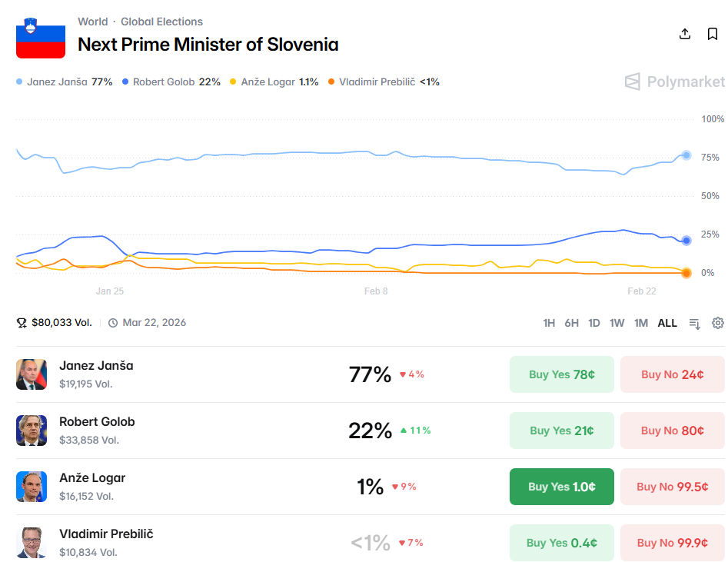Switch chart timeframe to 1M
This screenshot has height=562, width=728.
tap(640, 323)
